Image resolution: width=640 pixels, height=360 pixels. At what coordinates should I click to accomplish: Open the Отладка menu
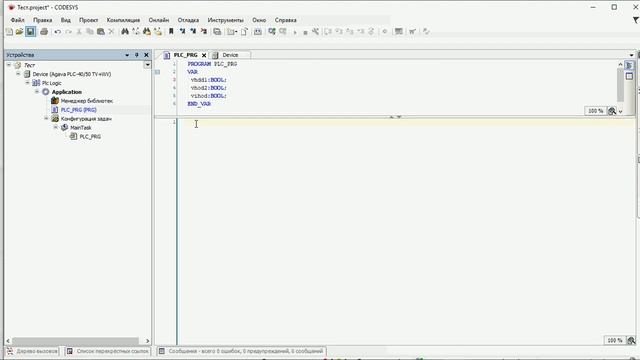coord(188,20)
